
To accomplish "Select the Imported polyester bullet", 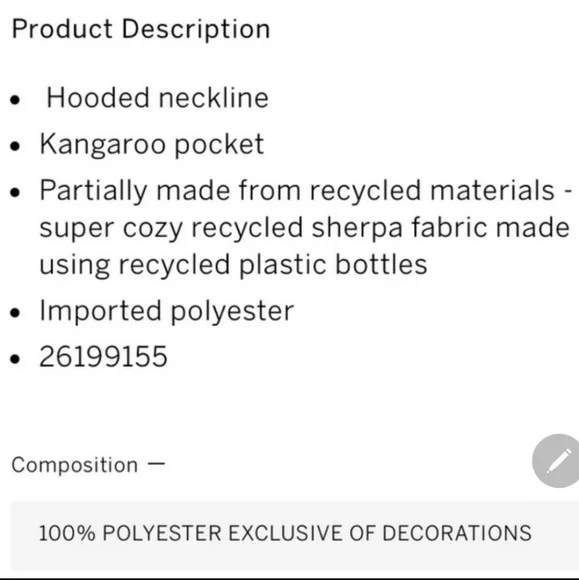I will pos(166,311).
